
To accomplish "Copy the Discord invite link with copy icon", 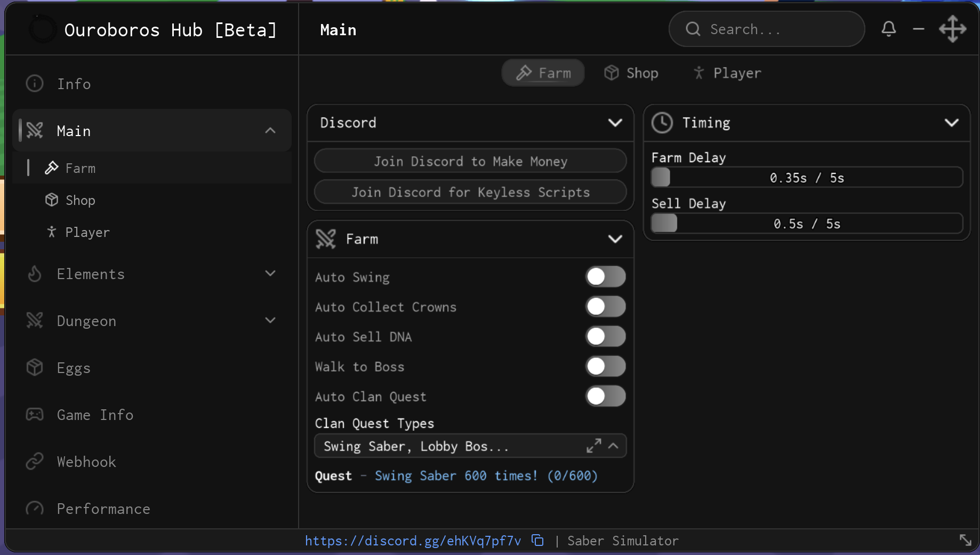I will click(537, 541).
